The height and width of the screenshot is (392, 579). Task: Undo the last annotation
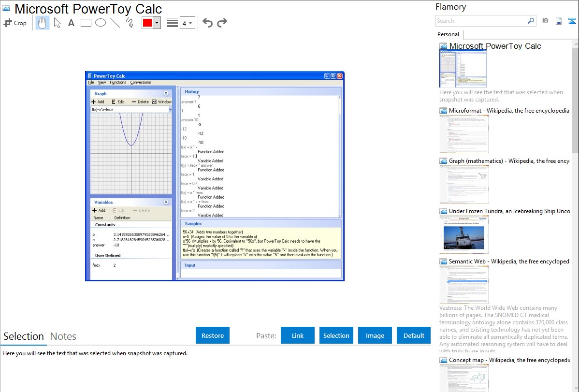(x=207, y=23)
